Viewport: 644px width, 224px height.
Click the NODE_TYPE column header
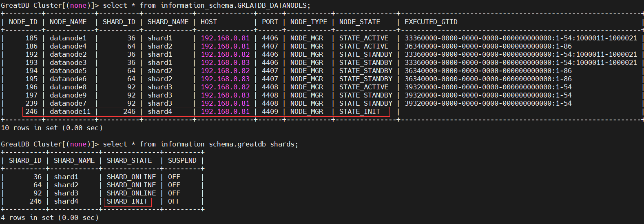(x=309, y=22)
